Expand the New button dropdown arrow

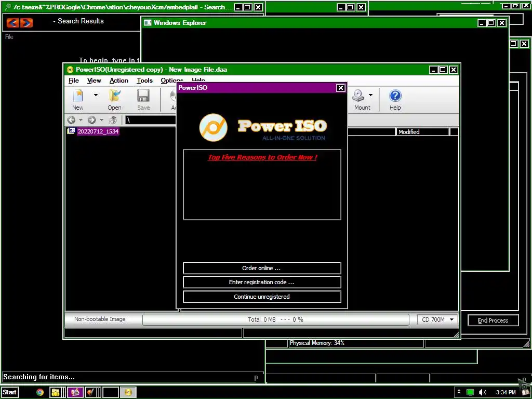96,95
